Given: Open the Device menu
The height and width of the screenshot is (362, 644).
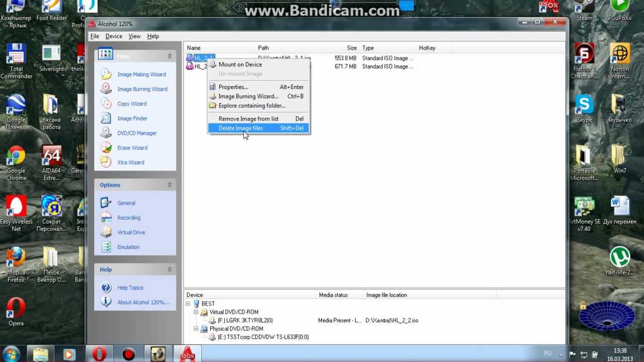Looking at the screenshot, I should point(114,36).
